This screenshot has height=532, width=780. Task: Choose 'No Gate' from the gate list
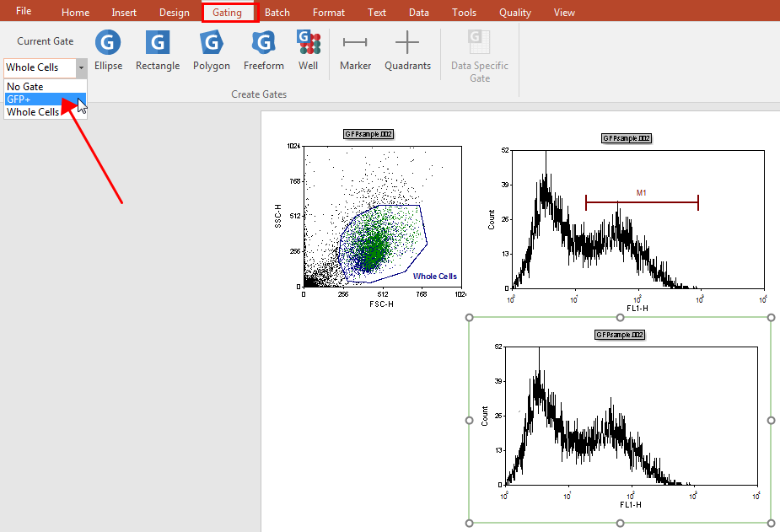point(25,87)
